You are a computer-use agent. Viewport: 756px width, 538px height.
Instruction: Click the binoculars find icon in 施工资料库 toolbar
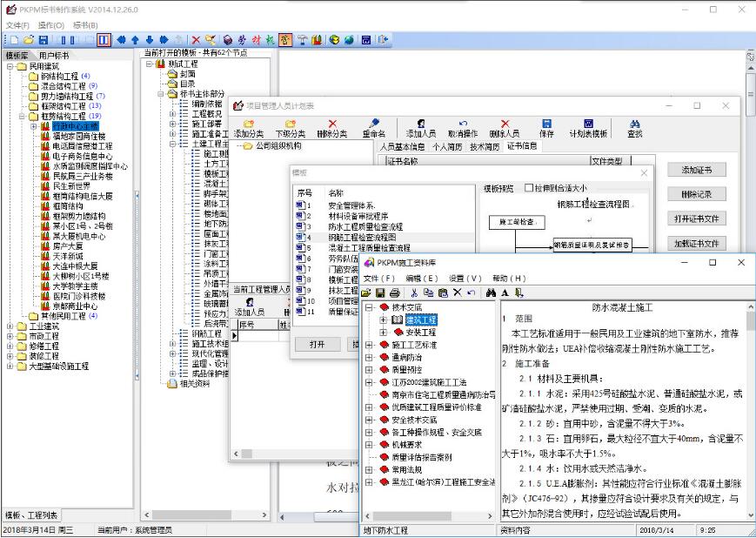[491, 293]
